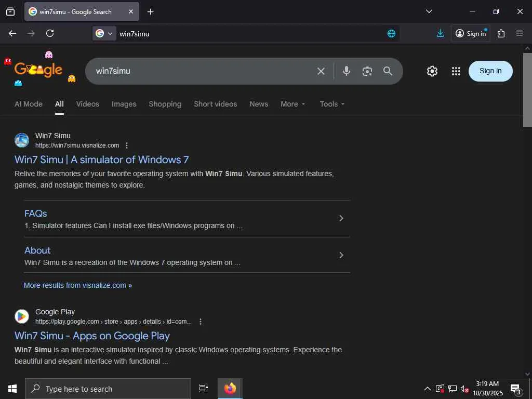532x399 pixels.
Task: Submit search with magnifier icon
Action: coord(388,71)
